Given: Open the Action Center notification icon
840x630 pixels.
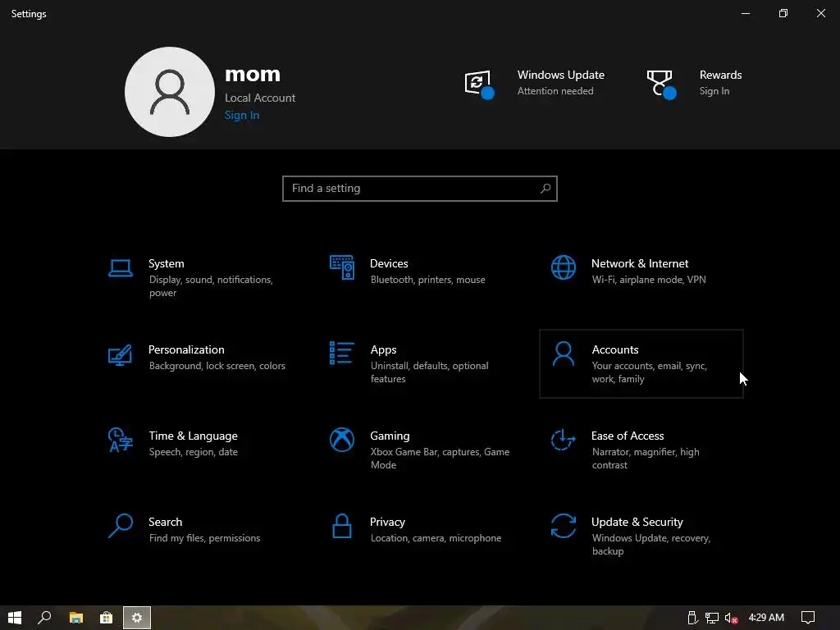Looking at the screenshot, I should pyautogui.click(x=808, y=618).
